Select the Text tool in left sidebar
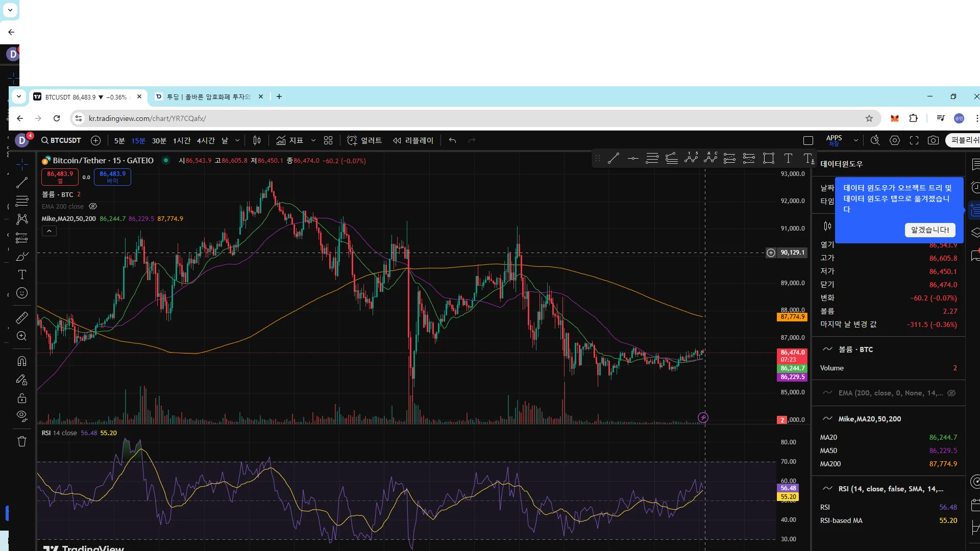 tap(22, 275)
